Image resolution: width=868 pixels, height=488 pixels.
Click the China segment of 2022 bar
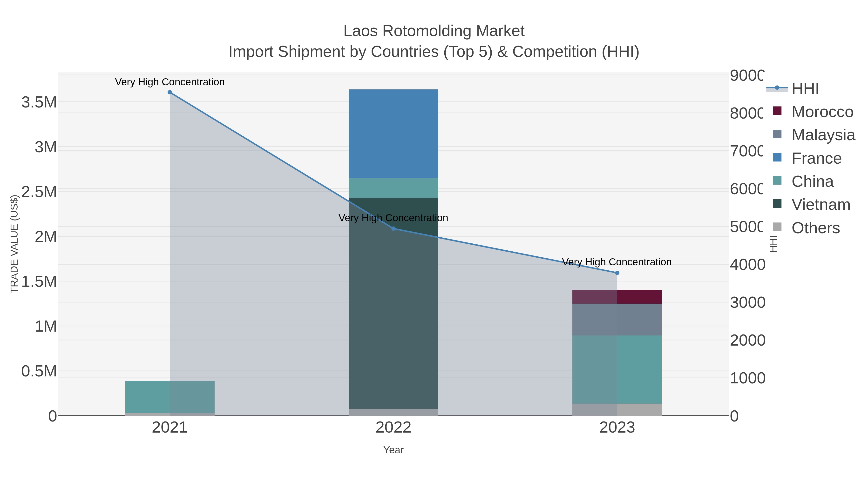pos(393,188)
